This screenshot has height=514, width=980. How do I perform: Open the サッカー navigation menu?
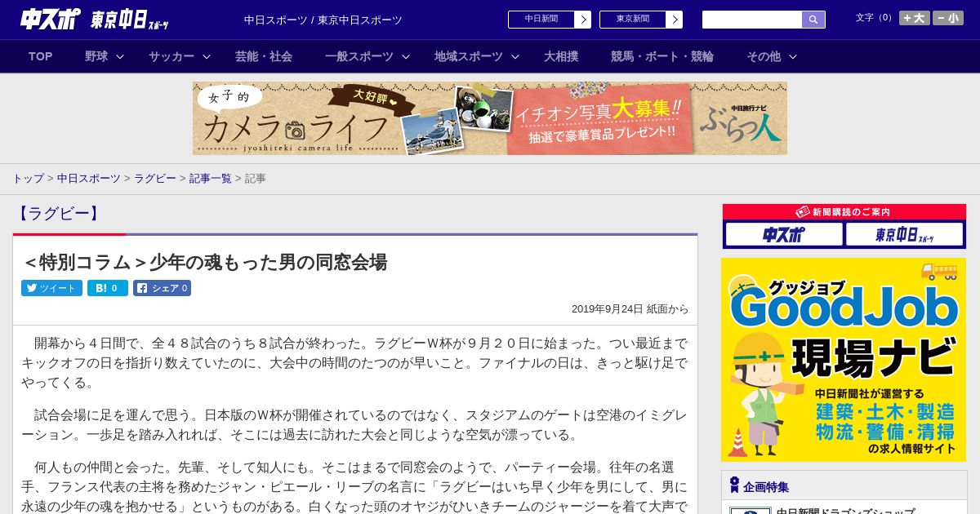(171, 56)
